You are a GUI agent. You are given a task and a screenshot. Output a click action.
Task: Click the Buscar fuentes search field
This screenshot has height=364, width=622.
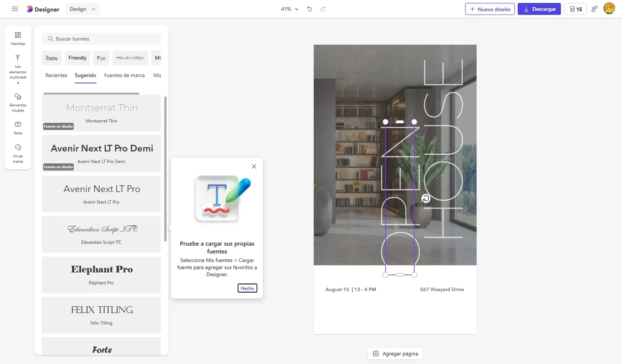tap(101, 39)
